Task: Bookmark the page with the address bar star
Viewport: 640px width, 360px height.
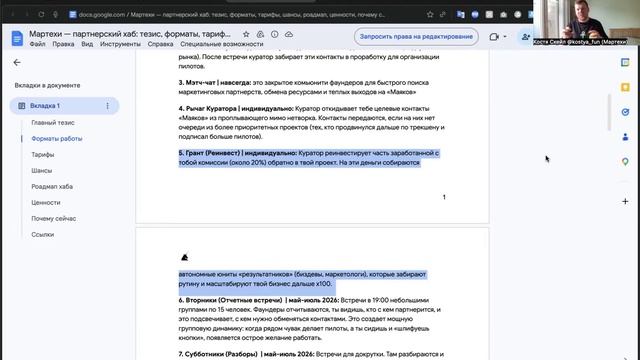Action: click(x=430, y=14)
